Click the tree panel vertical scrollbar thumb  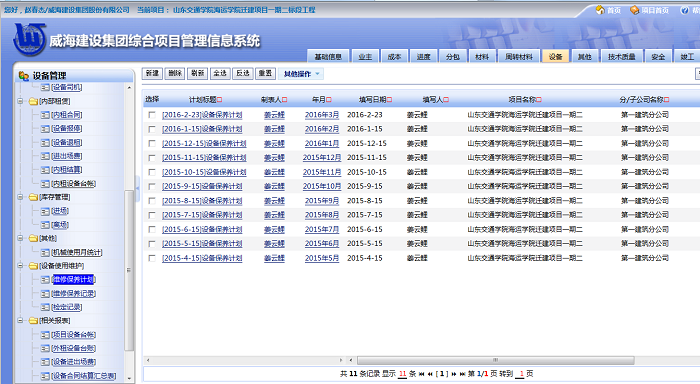point(129,270)
